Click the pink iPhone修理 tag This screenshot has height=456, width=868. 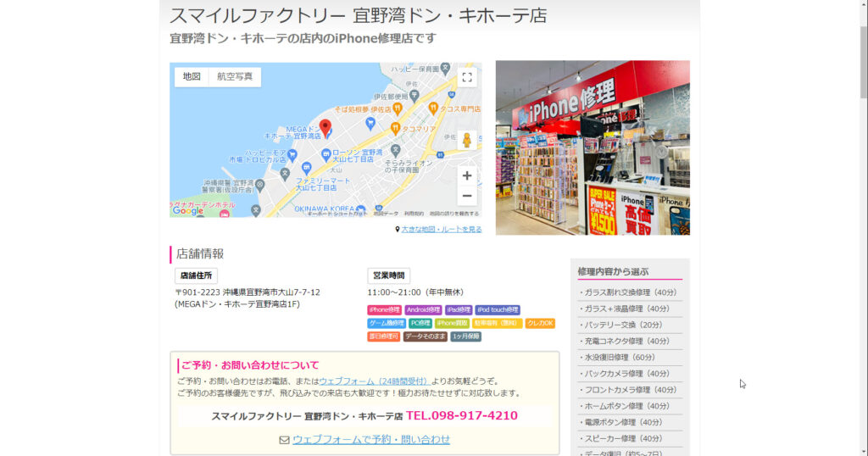click(384, 310)
